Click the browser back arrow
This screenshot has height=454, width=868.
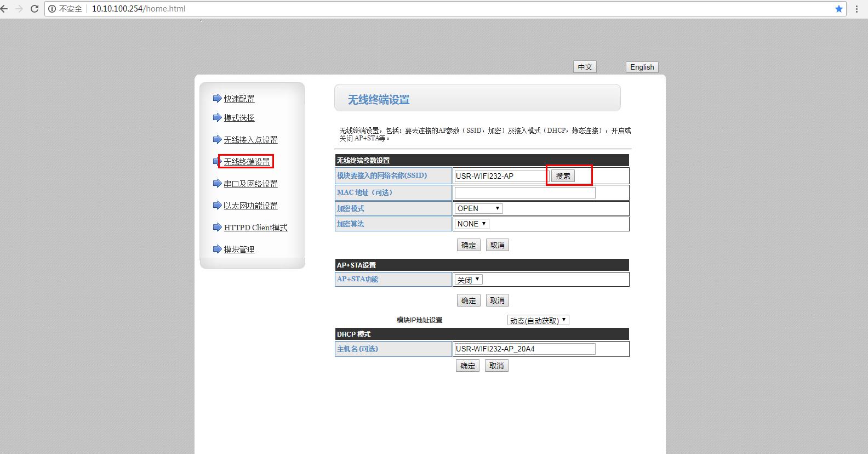coord(4,9)
